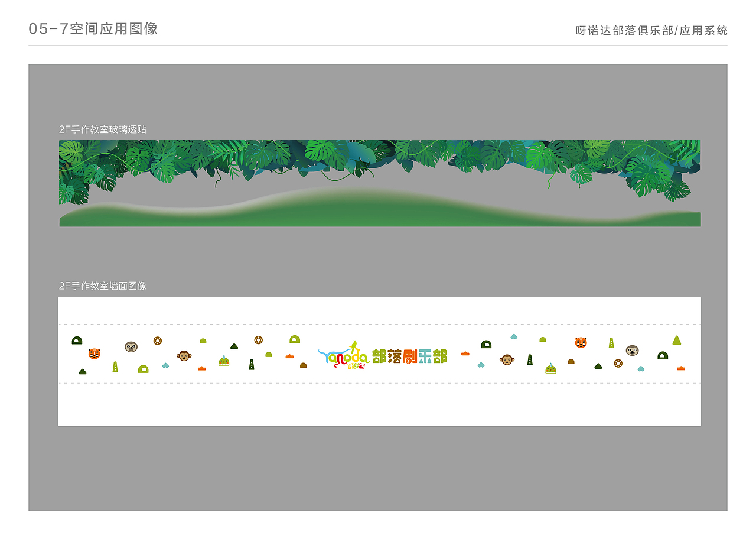
Task: Select the jungle leaves glass sticker banner
Action: [380, 183]
